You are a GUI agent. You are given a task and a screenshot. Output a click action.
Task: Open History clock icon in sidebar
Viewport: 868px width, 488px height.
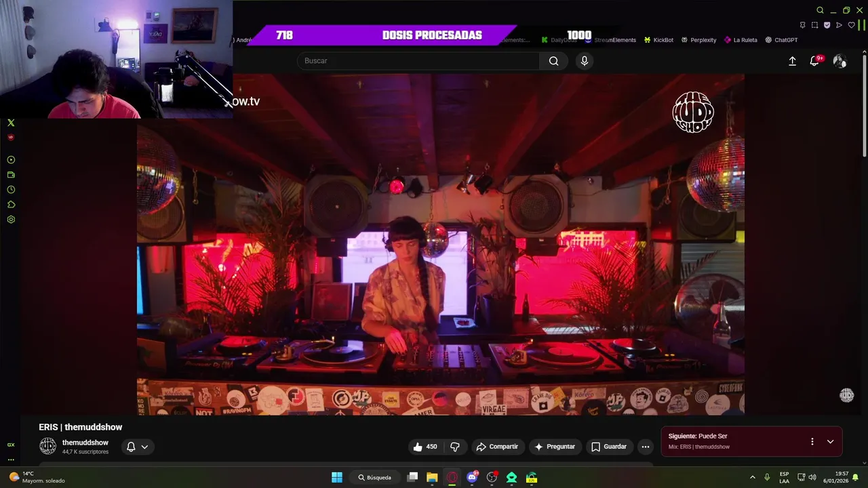point(11,190)
